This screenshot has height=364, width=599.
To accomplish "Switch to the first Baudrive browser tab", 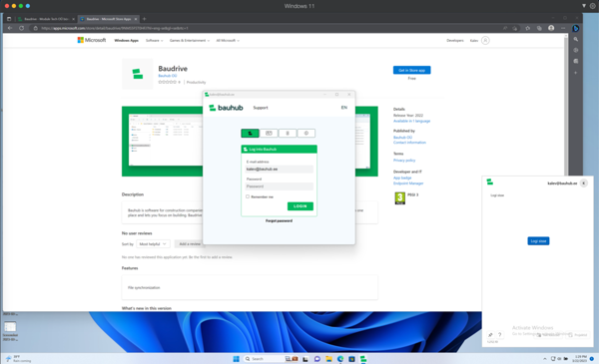I will coord(46,19).
